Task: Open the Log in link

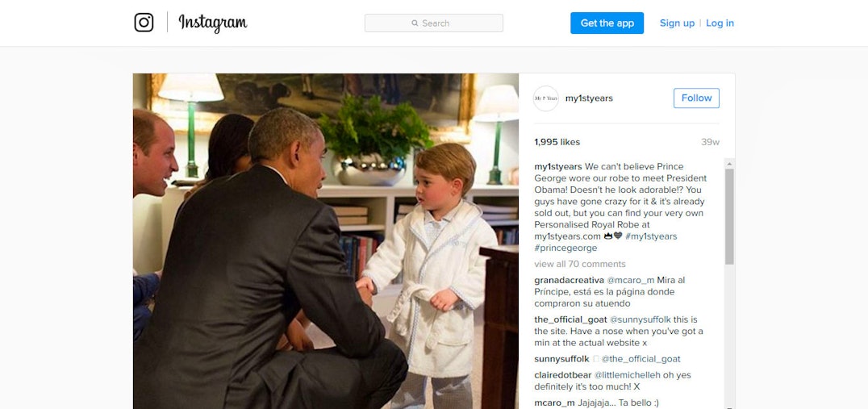Action: [720, 23]
